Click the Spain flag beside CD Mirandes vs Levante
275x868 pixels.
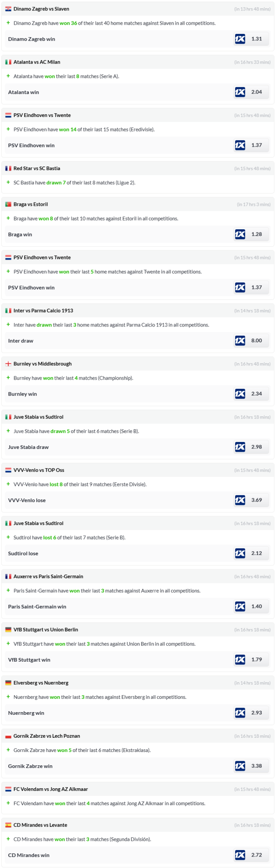click(8, 825)
